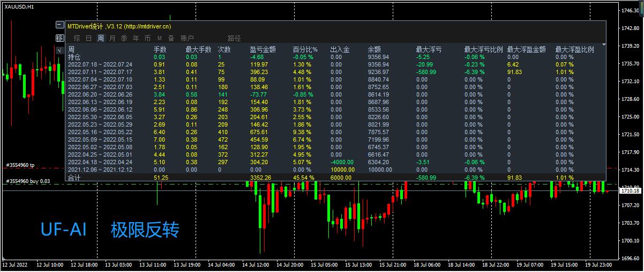Click the total percentage 45.54 %

pos(304,178)
